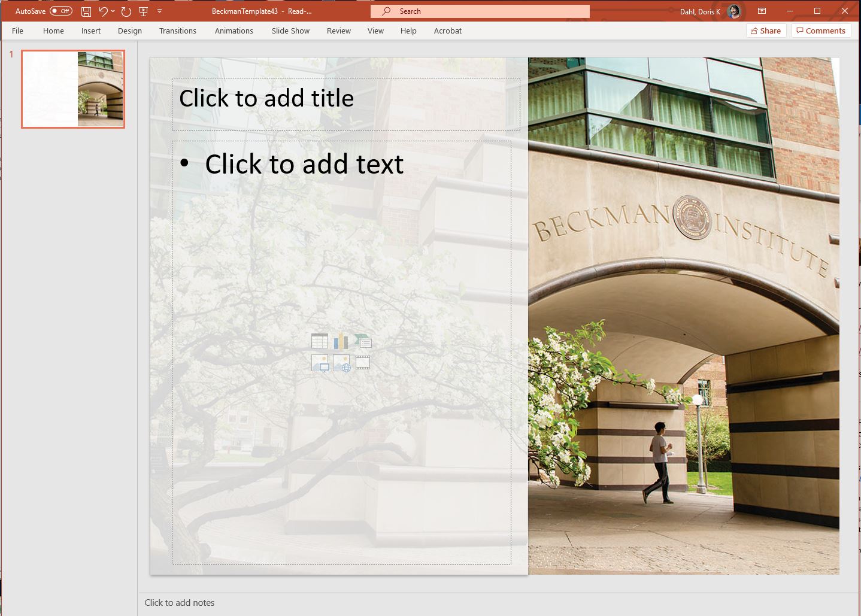
Task: Switch to the Home tab
Action: pyautogui.click(x=53, y=31)
